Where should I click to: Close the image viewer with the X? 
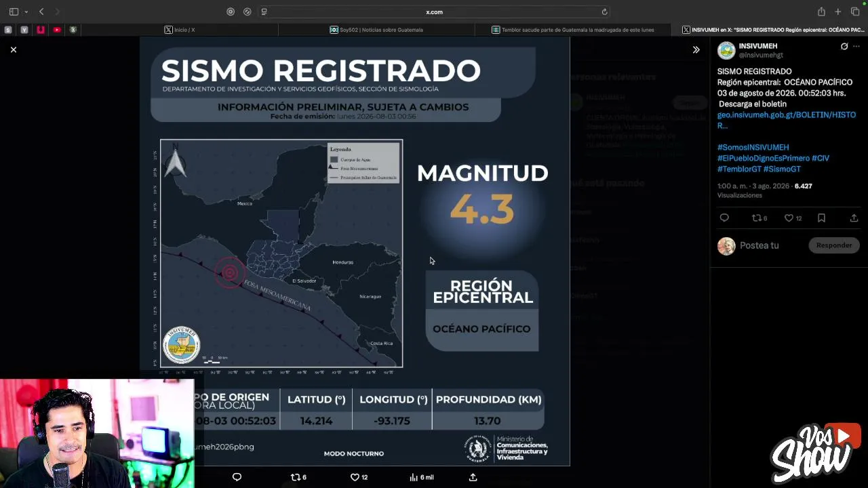pyautogui.click(x=13, y=49)
